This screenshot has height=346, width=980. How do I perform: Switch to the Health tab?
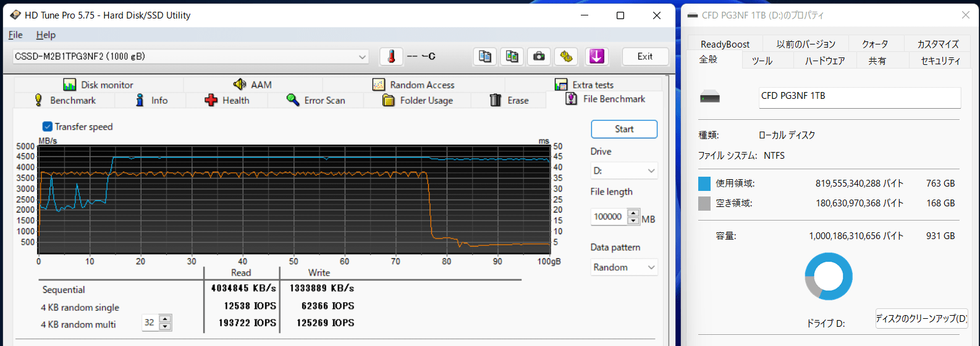[x=227, y=100]
